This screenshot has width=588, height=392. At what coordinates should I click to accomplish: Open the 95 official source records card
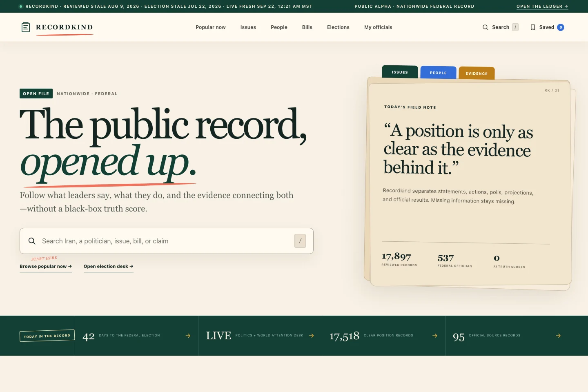click(507, 336)
